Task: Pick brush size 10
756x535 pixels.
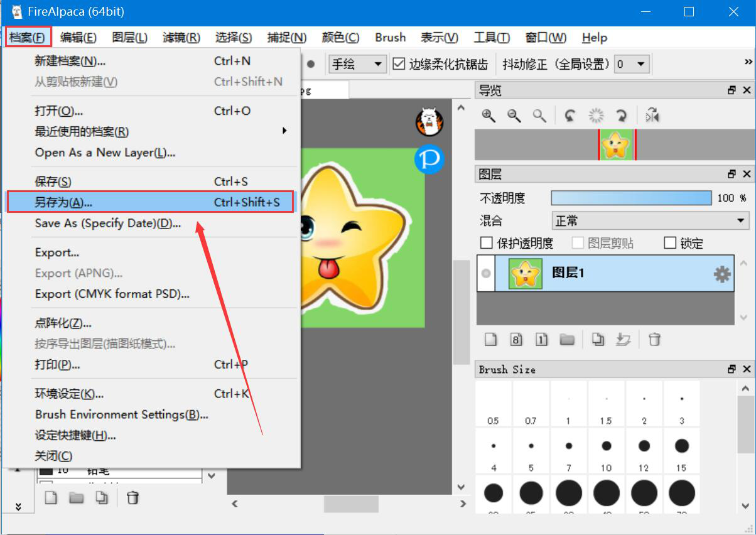Action: pos(606,451)
